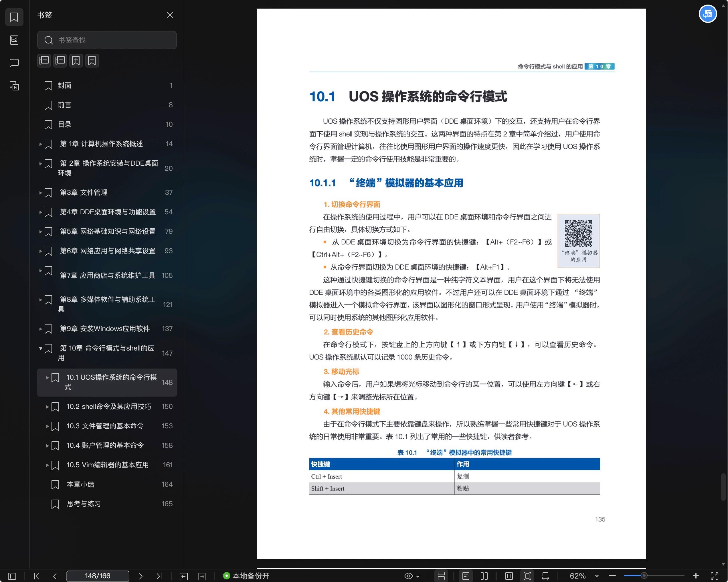Image resolution: width=728 pixels, height=582 pixels.
Task: Expand 10.1 UOS操作系统的命令行模式 subsection
Action: coord(47,377)
